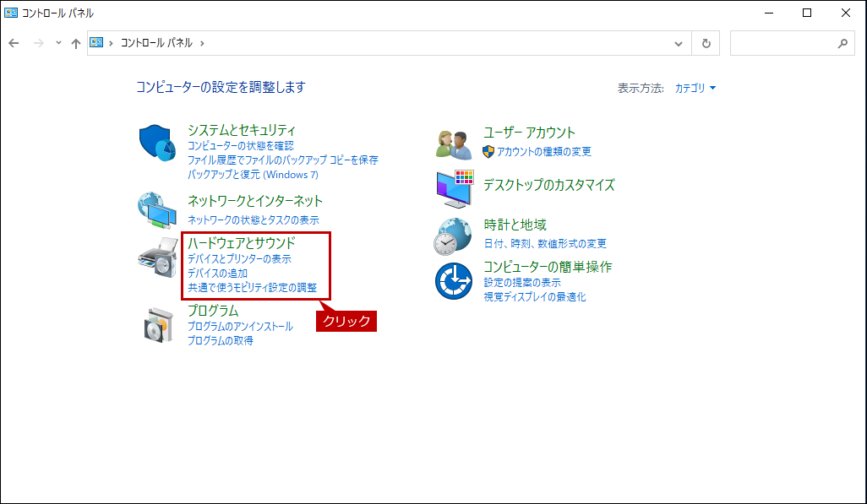
Task: Open ハードウェアとサウンド category heading
Action: pyautogui.click(x=241, y=243)
